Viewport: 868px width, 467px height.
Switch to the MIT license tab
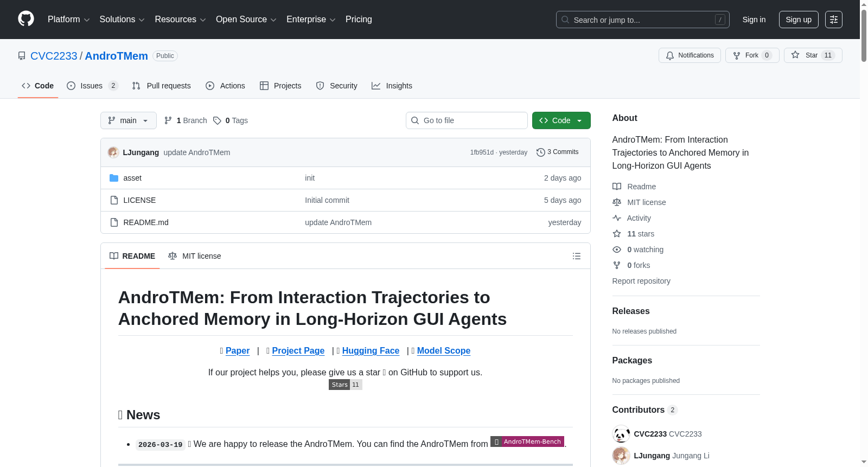[195, 256]
